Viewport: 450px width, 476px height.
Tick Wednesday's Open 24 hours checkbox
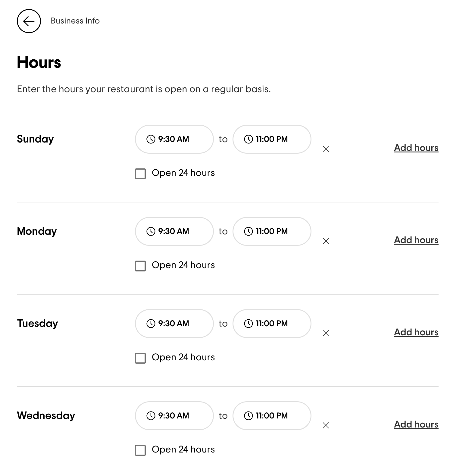pyautogui.click(x=140, y=450)
